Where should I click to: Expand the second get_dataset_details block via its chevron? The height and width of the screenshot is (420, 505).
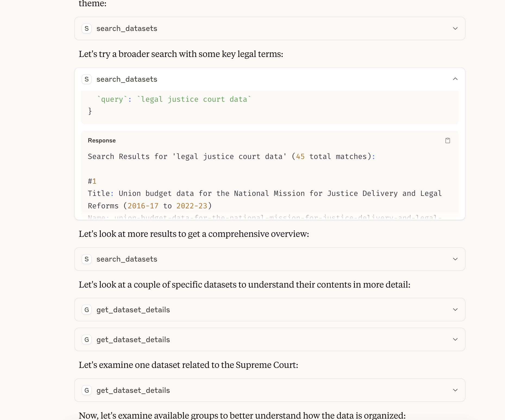(455, 339)
